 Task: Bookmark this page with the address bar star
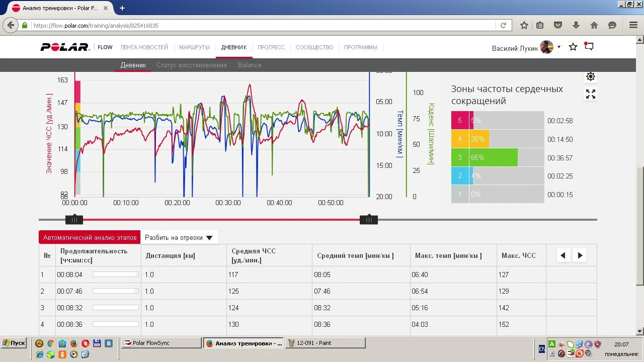click(x=524, y=25)
